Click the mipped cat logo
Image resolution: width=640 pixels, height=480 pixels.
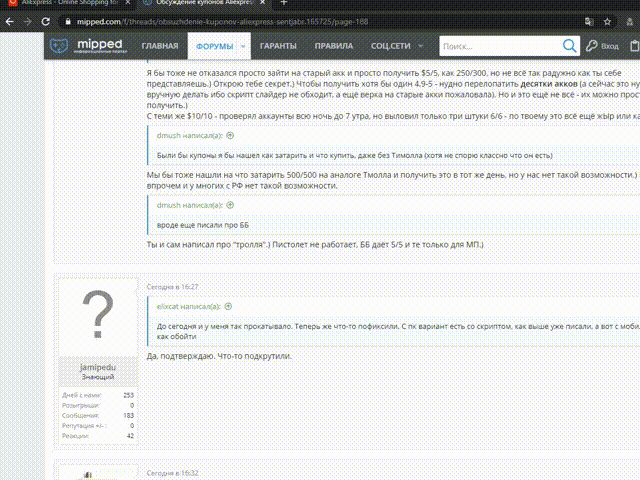coord(58,46)
